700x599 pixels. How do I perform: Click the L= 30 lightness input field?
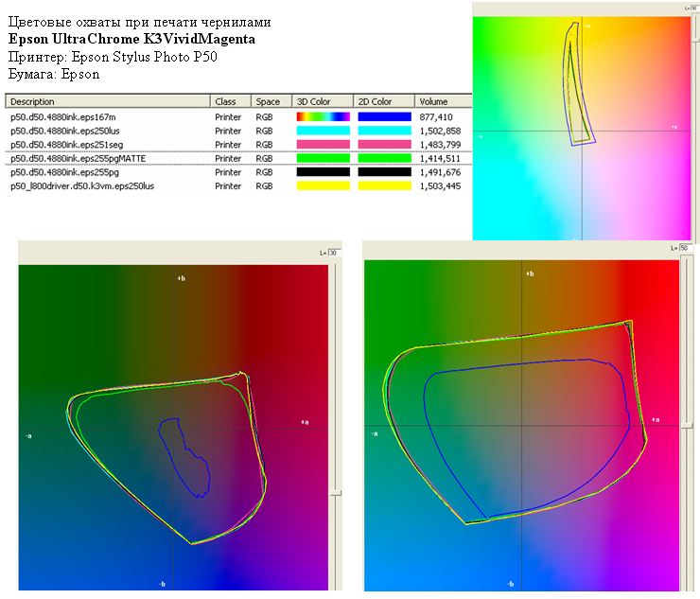335,254
